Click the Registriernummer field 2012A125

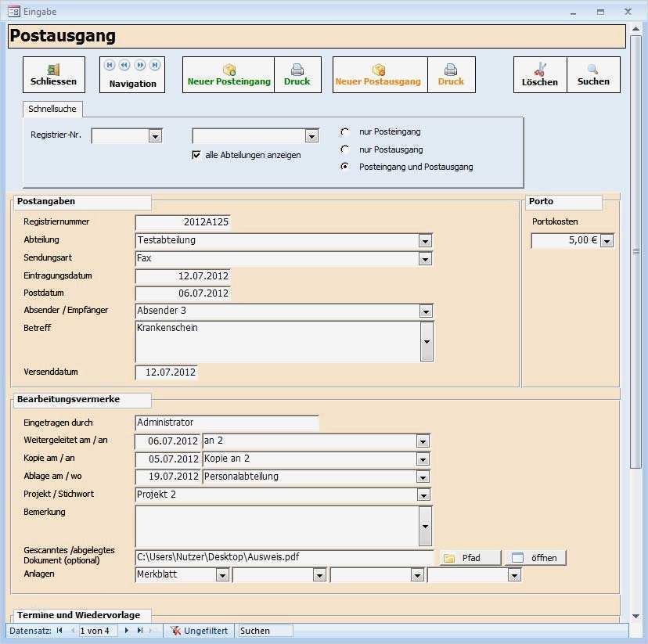click(182, 222)
